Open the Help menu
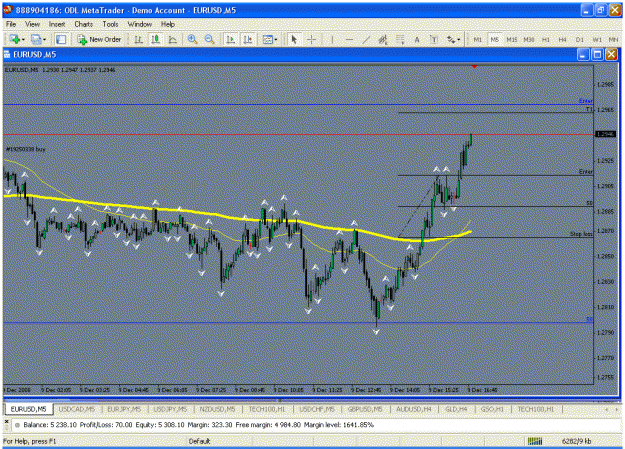The height and width of the screenshot is (449, 625). pyautogui.click(x=168, y=24)
